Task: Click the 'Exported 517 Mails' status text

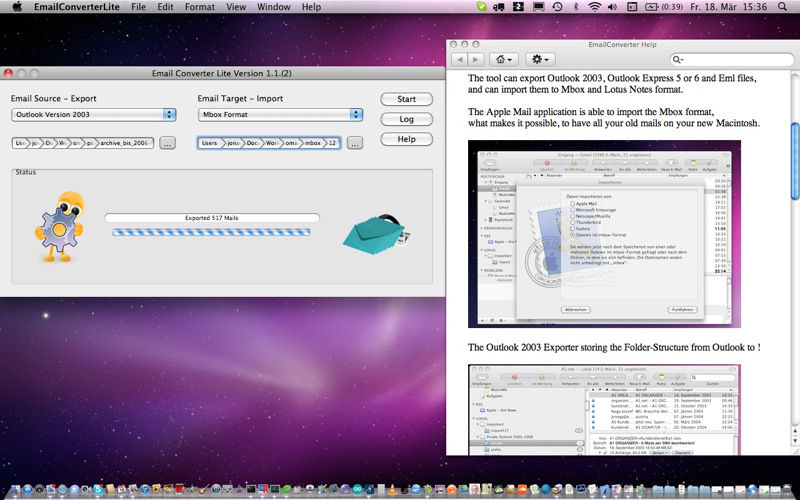Action: pos(211,218)
